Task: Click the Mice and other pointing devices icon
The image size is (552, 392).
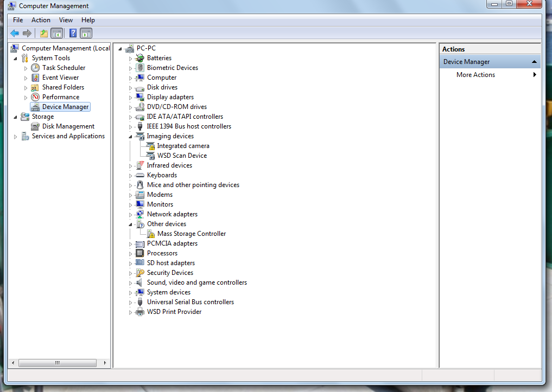Action: coord(140,185)
